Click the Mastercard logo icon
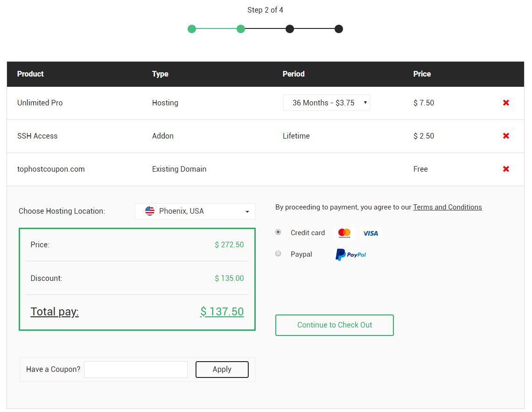 [344, 233]
